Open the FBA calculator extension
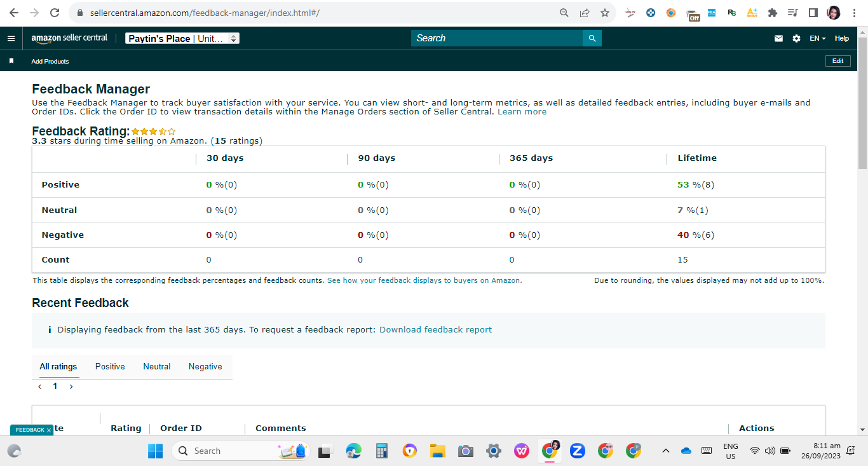The image size is (868, 466). (712, 13)
